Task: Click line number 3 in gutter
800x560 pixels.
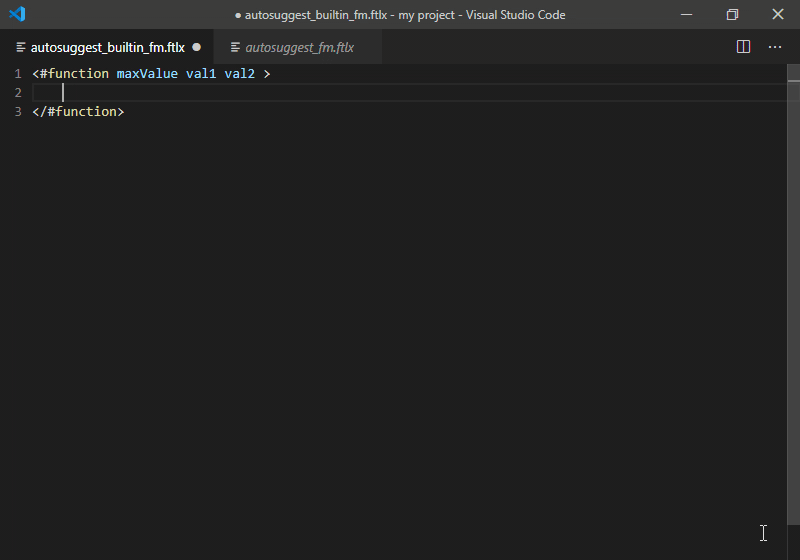Action: (18, 112)
